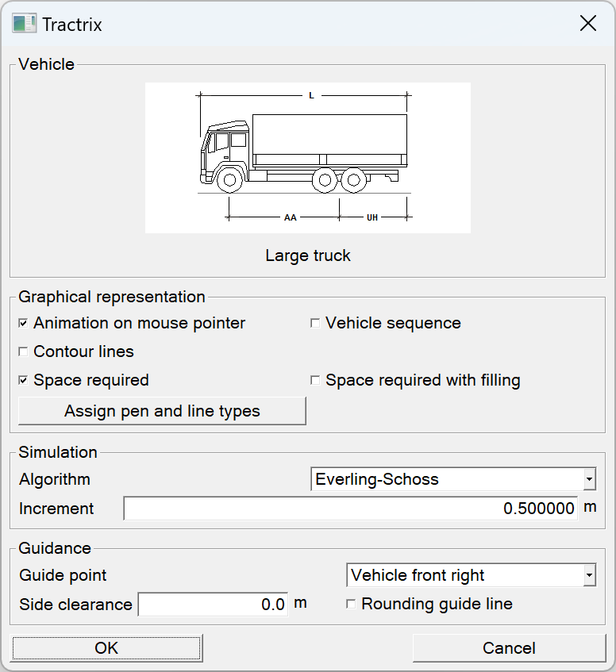Click the Everling-Schoss algorithm entry
This screenshot has width=616, height=672.
(397, 479)
